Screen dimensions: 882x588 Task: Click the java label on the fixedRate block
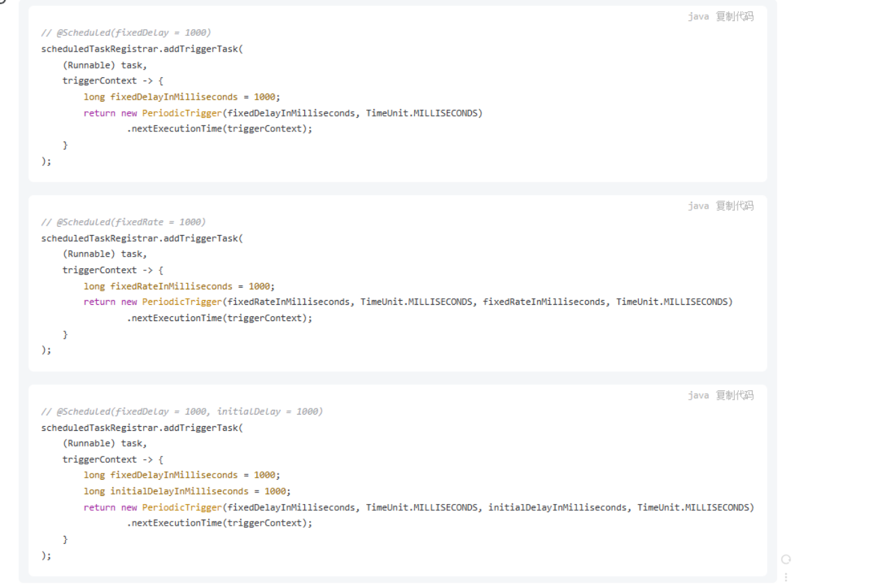tap(698, 206)
